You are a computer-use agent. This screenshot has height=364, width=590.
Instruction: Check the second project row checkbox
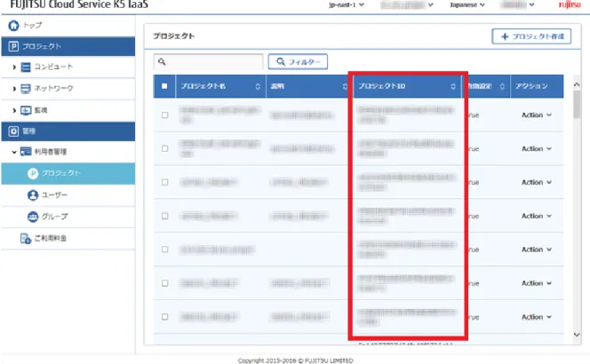(x=164, y=148)
